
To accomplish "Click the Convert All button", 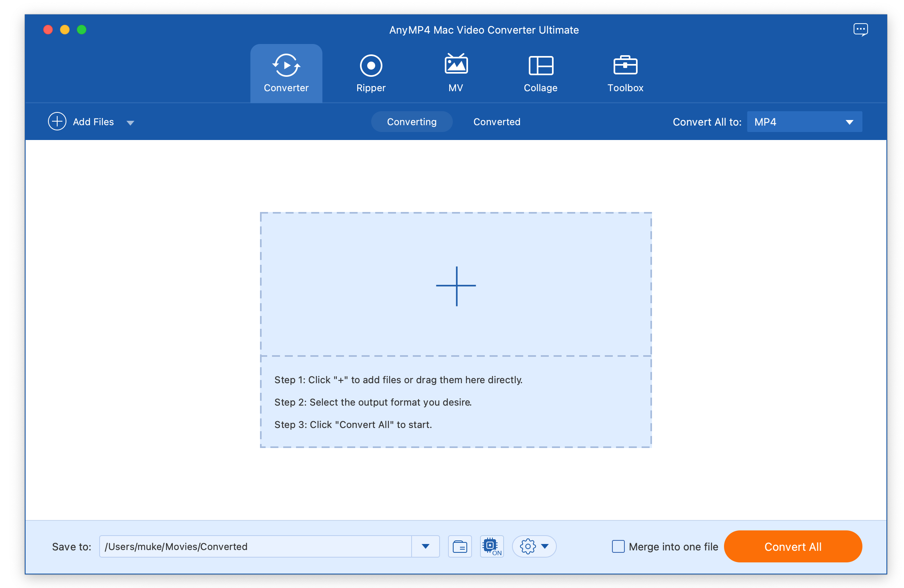I will pos(793,546).
